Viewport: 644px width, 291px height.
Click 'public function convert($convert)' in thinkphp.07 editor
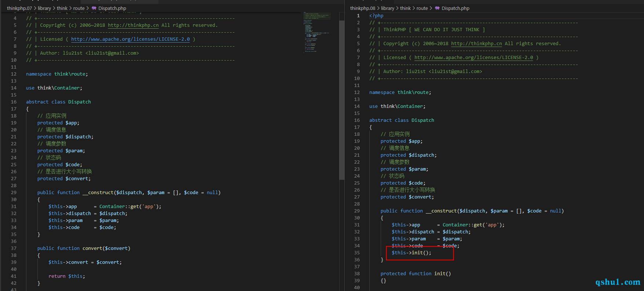pyautogui.click(x=84, y=248)
